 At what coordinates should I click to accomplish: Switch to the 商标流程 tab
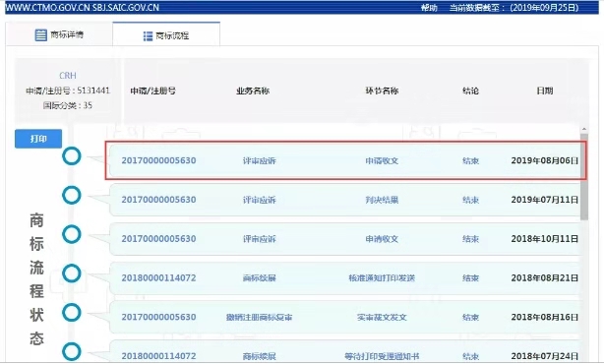point(166,35)
